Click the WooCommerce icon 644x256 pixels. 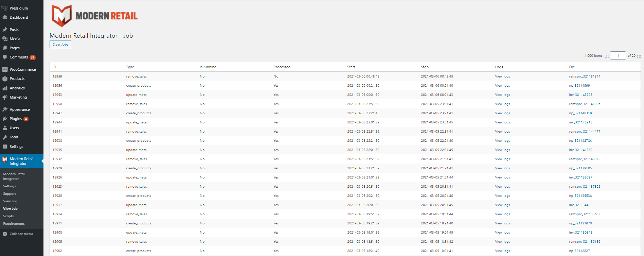point(5,69)
